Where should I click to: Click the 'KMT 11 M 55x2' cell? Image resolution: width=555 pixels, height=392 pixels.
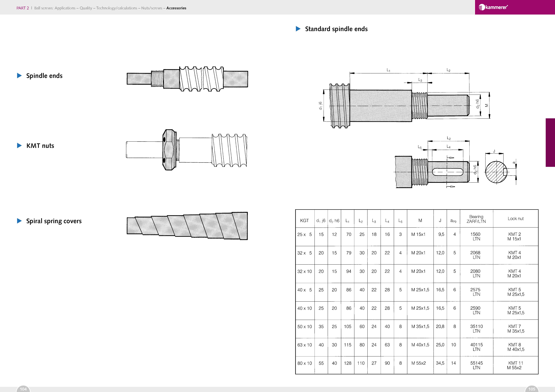515,365
